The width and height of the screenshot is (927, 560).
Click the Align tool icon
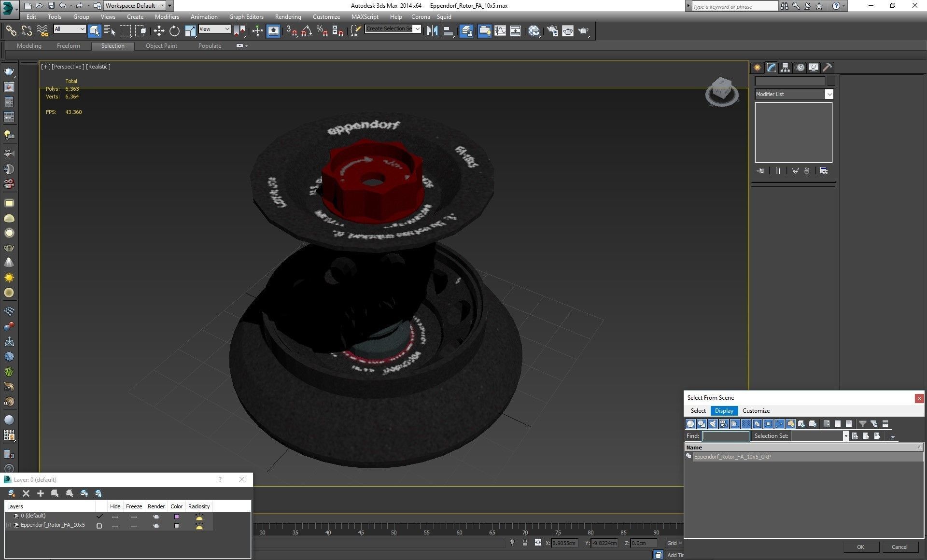[x=448, y=31]
